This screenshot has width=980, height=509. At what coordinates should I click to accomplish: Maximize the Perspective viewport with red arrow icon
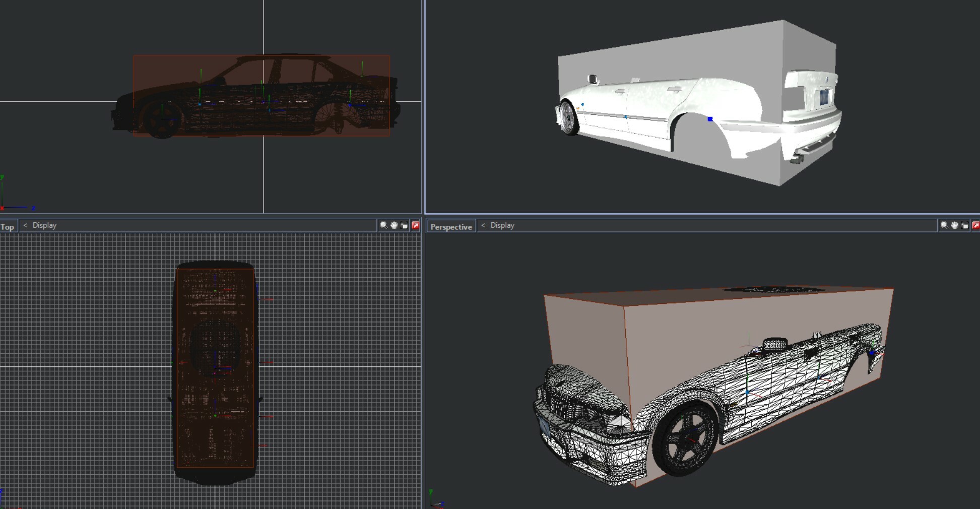click(976, 225)
